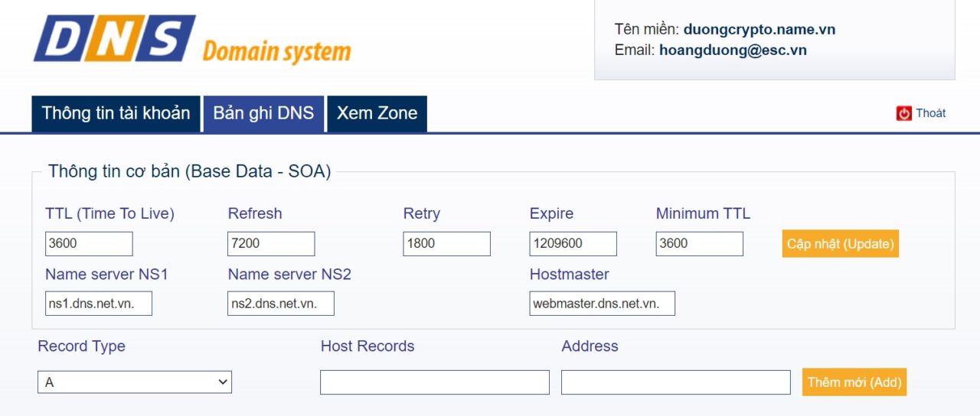This screenshot has height=416, width=980.
Task: Click the Thoát logout link
Action: 930,113
